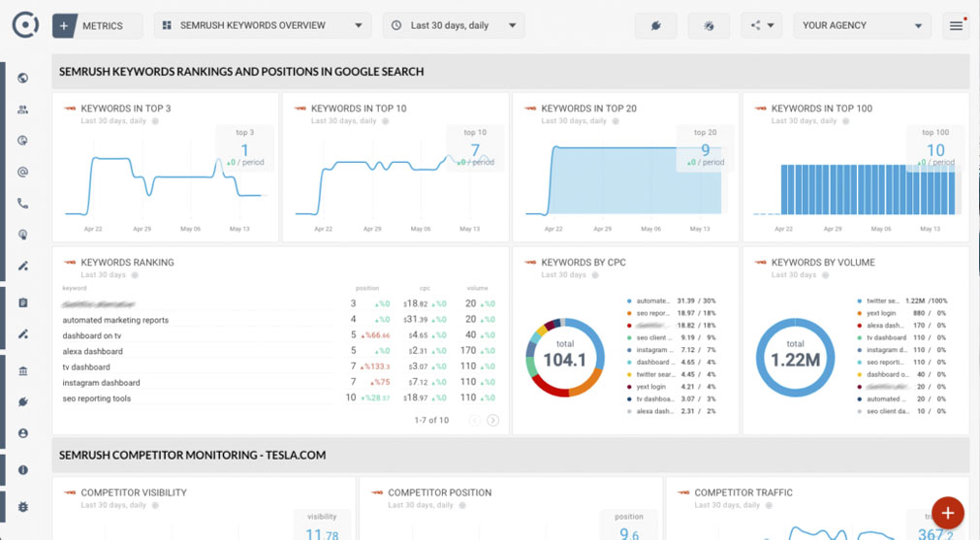The width and height of the screenshot is (980, 540).
Task: Click Semrush Competitor Monitoring section header
Action: pyautogui.click(x=511, y=455)
